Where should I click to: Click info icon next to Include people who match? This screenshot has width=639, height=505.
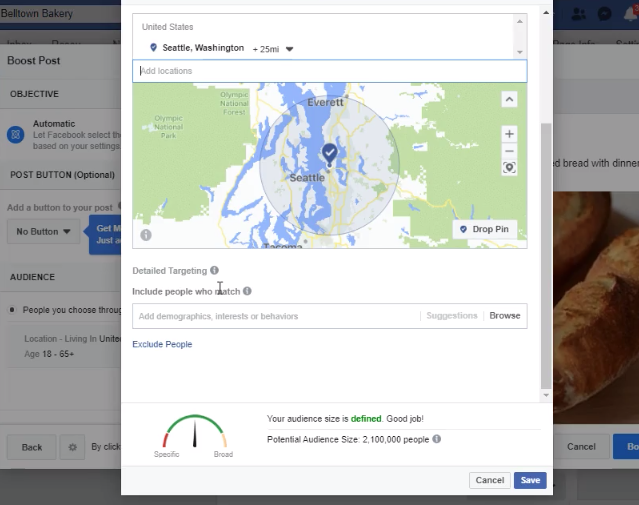[247, 291]
